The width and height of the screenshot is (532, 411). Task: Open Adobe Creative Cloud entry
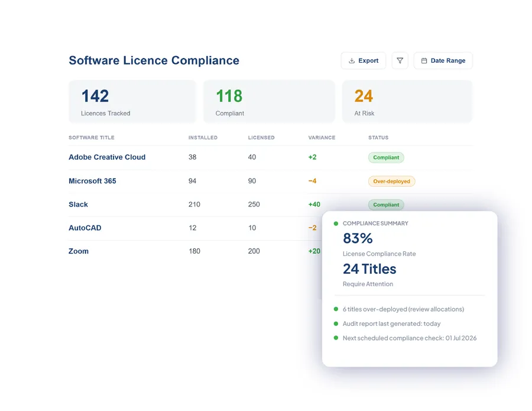[107, 157]
